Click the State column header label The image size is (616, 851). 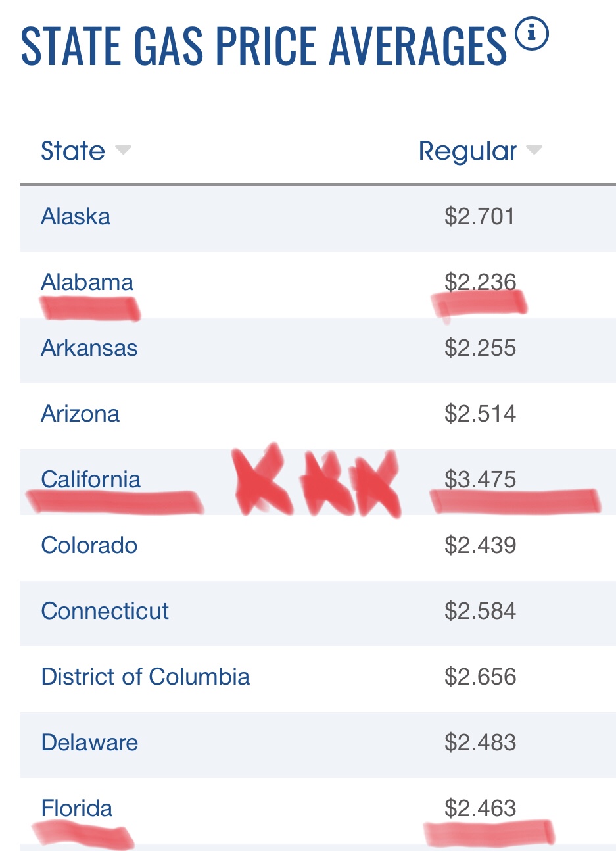[x=73, y=151]
